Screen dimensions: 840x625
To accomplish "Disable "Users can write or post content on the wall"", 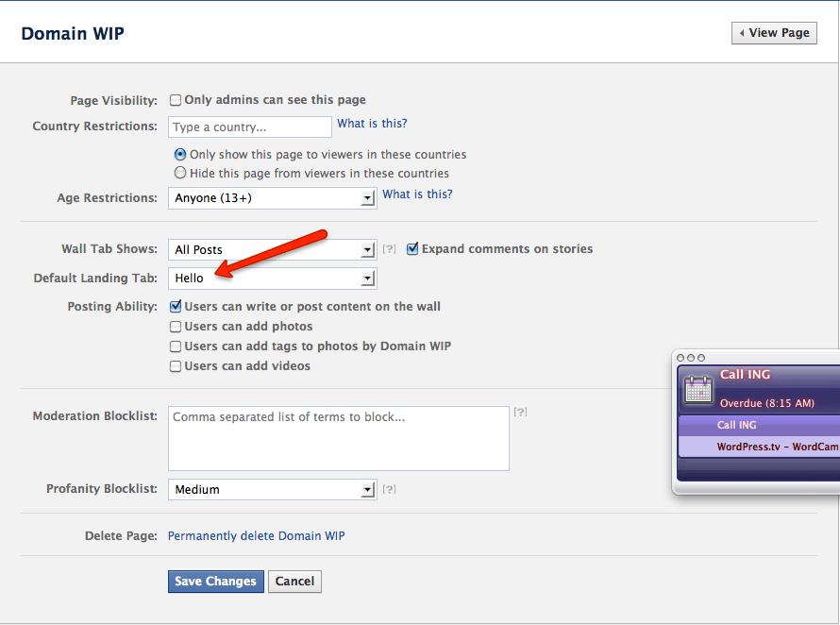I will (x=175, y=306).
